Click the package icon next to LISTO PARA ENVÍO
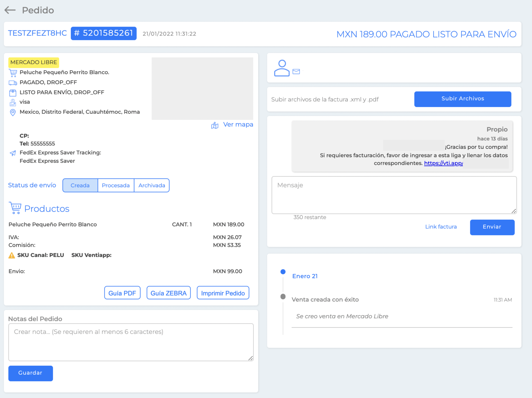 click(13, 92)
